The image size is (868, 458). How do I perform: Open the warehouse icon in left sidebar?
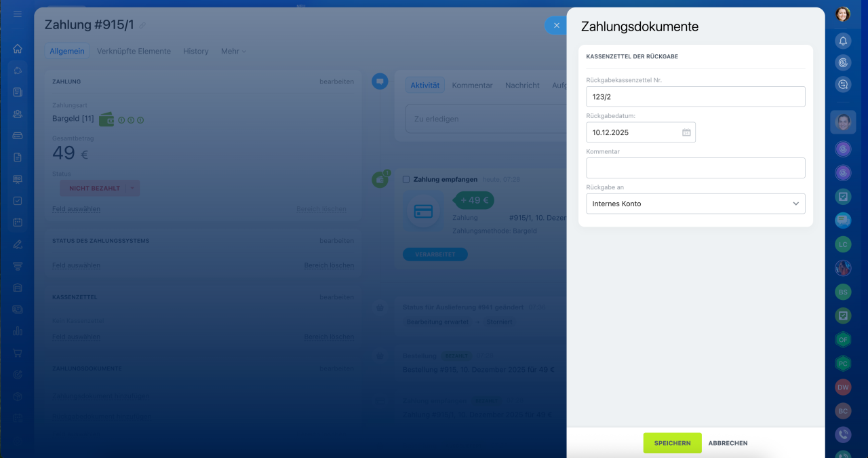[x=17, y=288]
